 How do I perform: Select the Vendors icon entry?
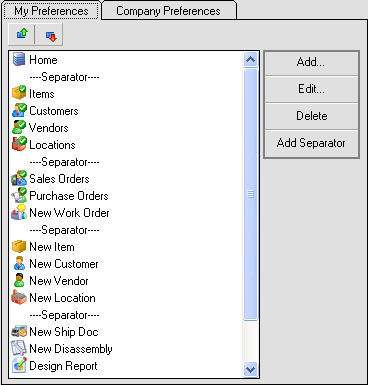[x=19, y=127]
